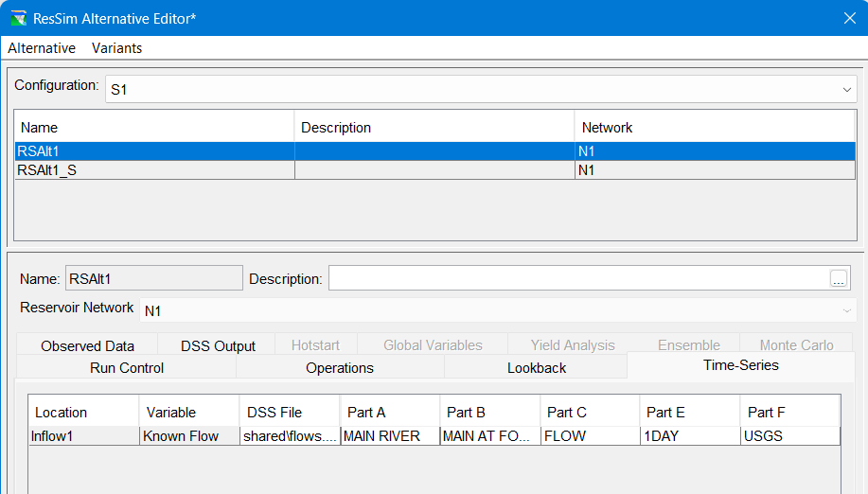Switch to the DSS Output tab
This screenshot has width=868, height=494.
(x=218, y=345)
